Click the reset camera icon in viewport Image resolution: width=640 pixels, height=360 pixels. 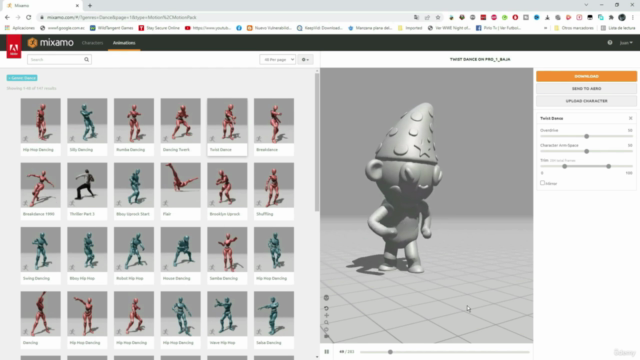click(326, 308)
